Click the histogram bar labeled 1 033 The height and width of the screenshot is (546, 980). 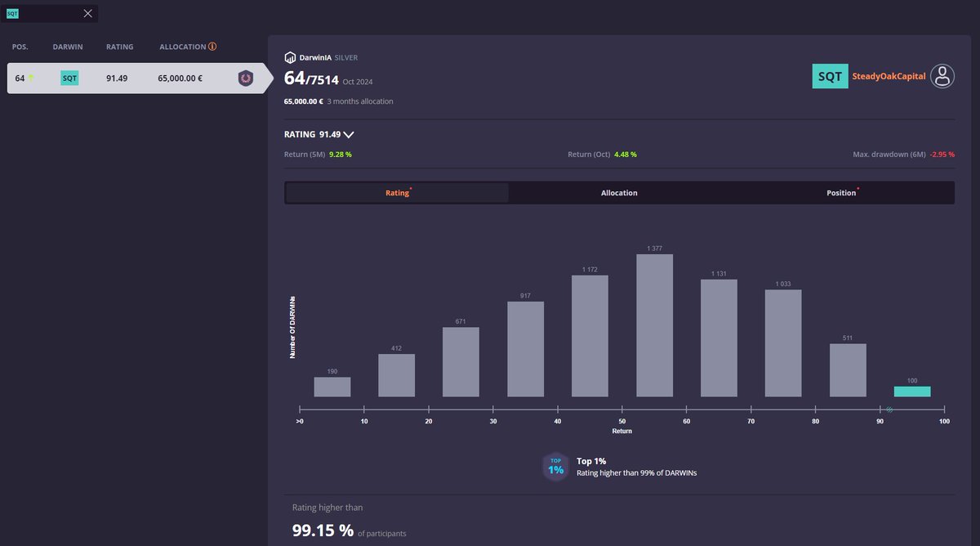pyautogui.click(x=783, y=343)
